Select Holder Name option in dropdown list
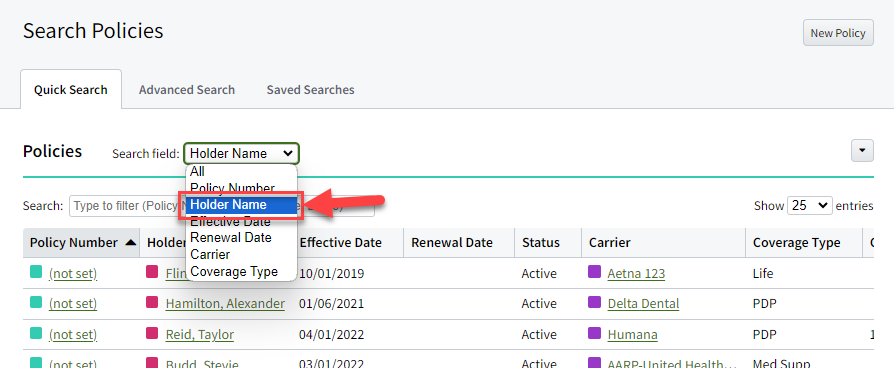The width and height of the screenshot is (894, 368). click(241, 205)
